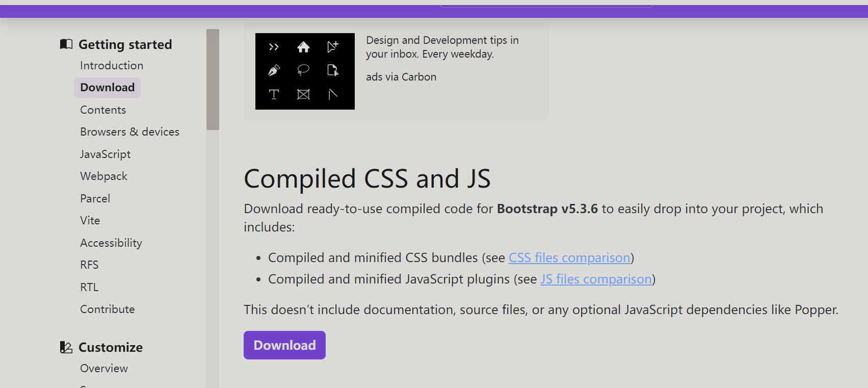Open Browsers & devices in sidebar

pos(129,132)
